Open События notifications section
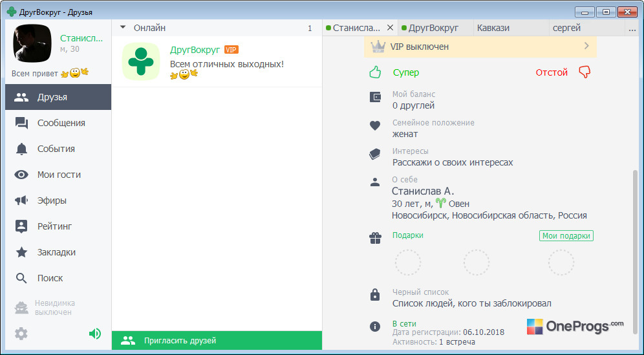Image resolution: width=644 pixels, height=355 pixels. [58, 149]
